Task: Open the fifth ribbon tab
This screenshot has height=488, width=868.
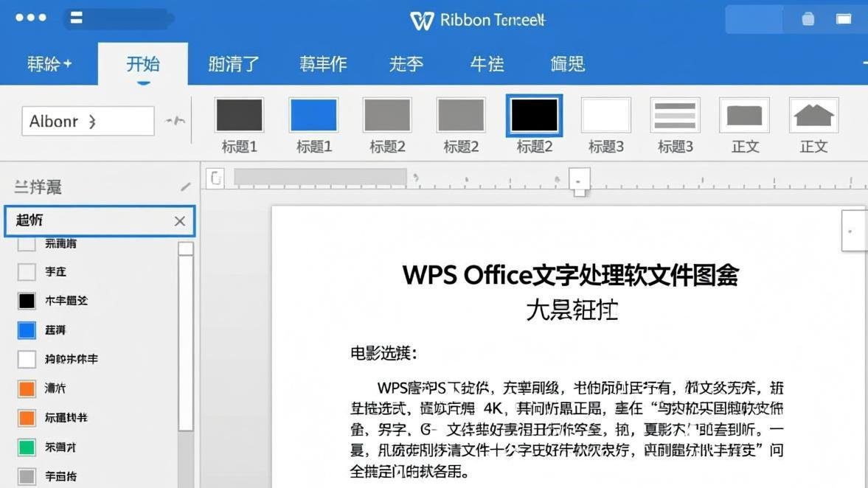Action: coord(406,64)
